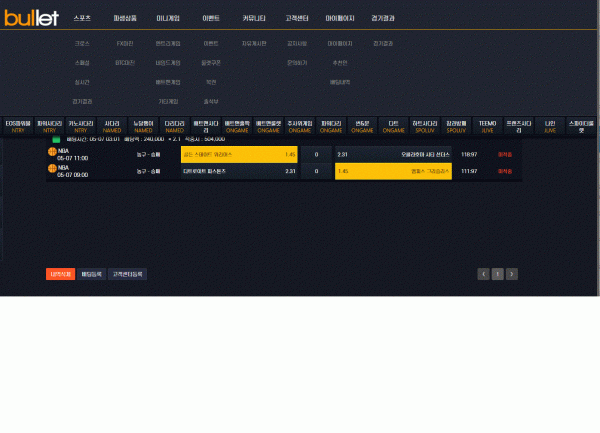Go to next page with right arrow
600x433 pixels.
[512, 274]
